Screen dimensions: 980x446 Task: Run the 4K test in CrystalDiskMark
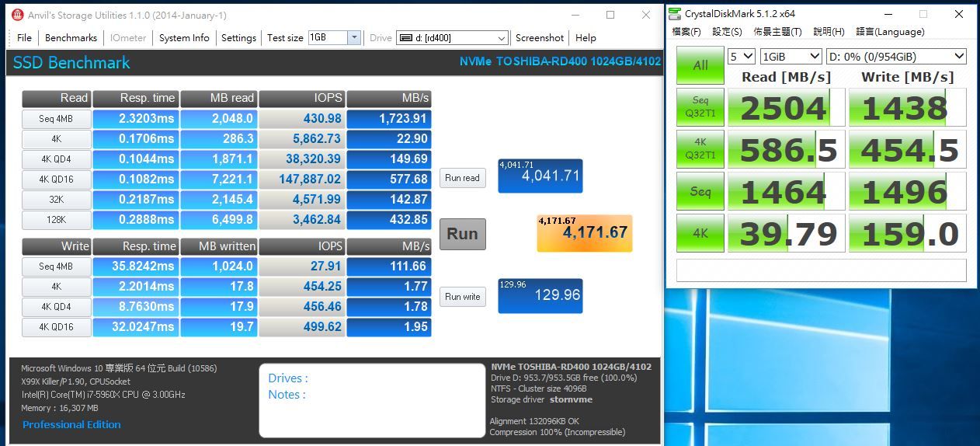pyautogui.click(x=700, y=233)
